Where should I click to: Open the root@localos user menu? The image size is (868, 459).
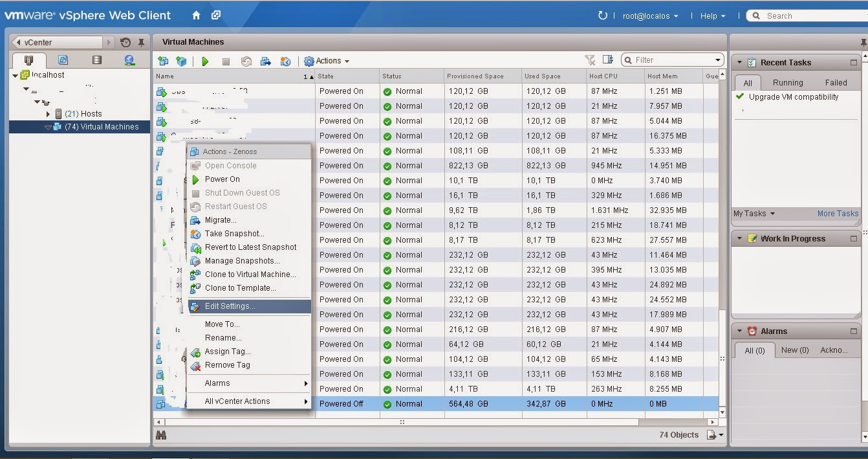tap(650, 15)
